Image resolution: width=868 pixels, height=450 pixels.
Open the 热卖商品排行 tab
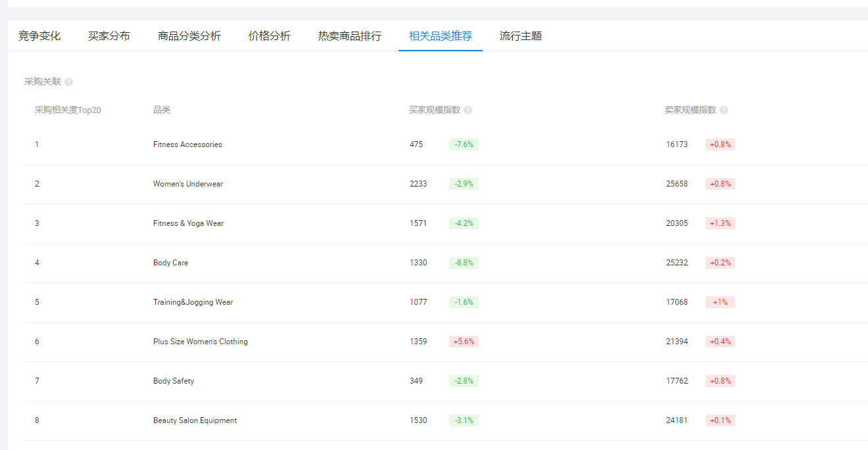349,36
